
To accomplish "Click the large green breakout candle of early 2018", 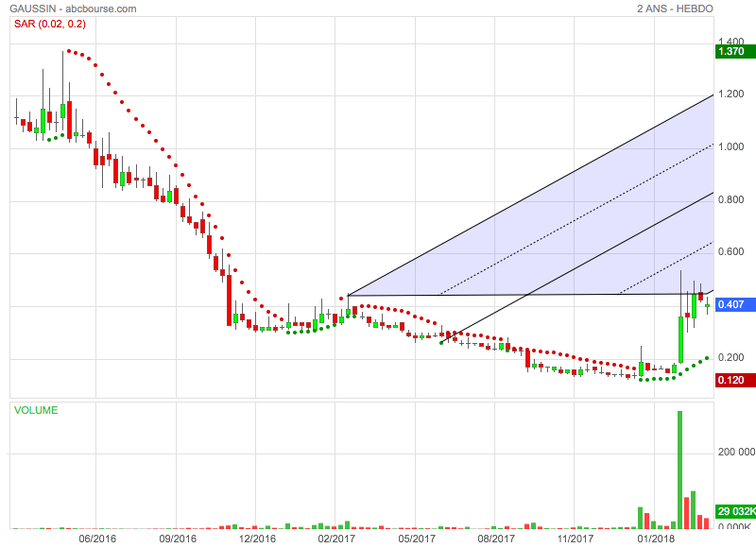I will pos(680,340).
